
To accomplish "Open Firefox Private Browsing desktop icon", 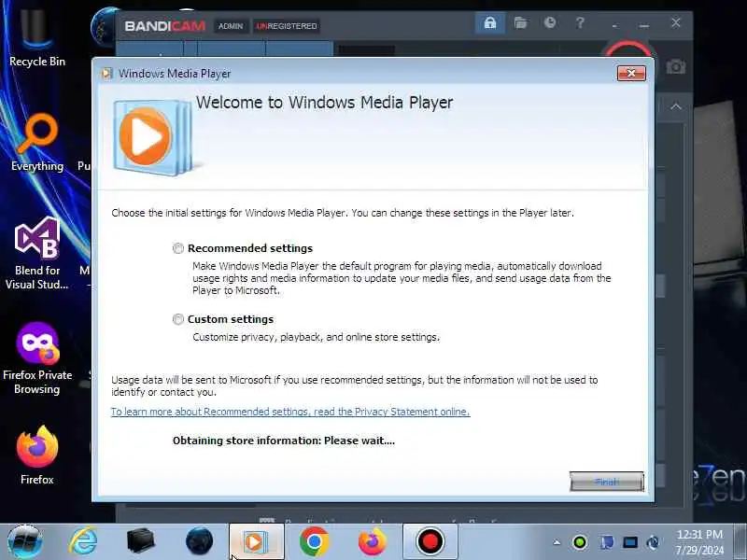I will 37,358.
